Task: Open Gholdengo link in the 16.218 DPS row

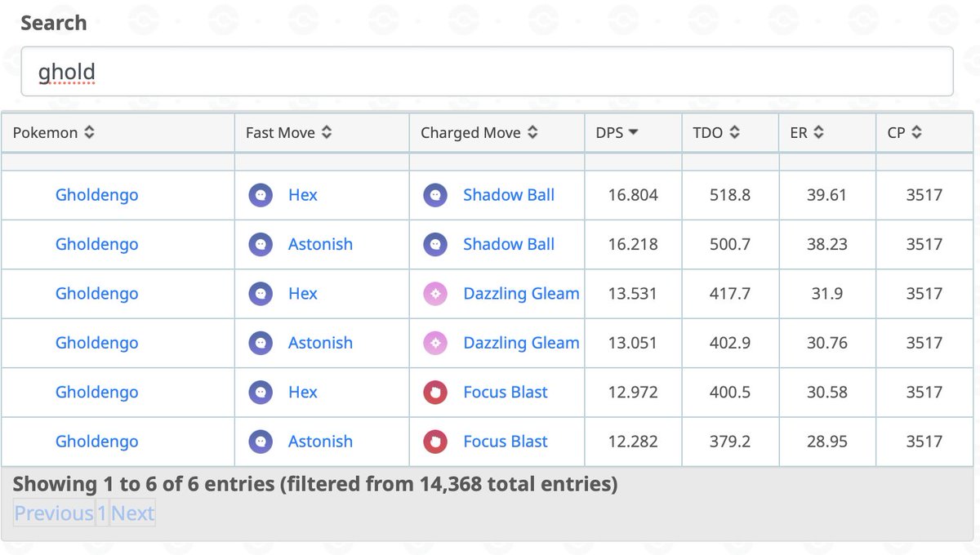Action: coord(97,244)
